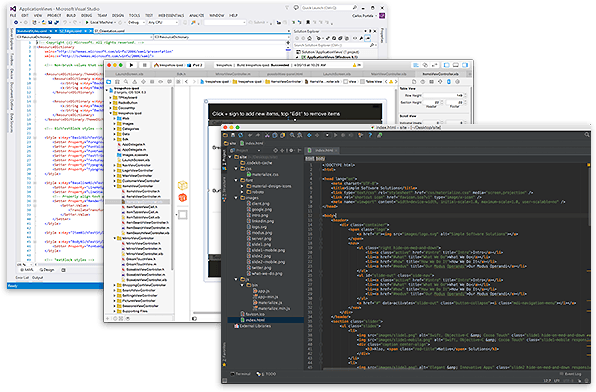Image resolution: width=596 pixels, height=392 pixels.
Task: Cut selection with WebStorm scissors icon
Action: coord(267,135)
